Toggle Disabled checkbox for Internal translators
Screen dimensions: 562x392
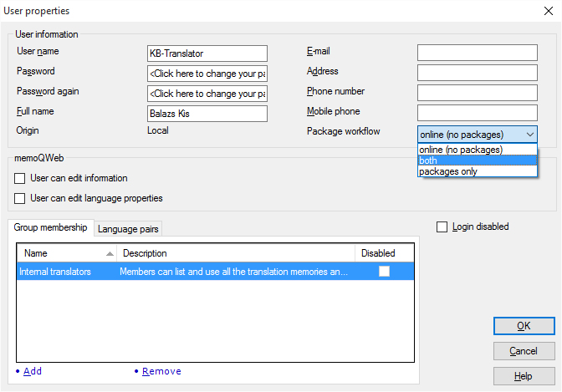384,271
